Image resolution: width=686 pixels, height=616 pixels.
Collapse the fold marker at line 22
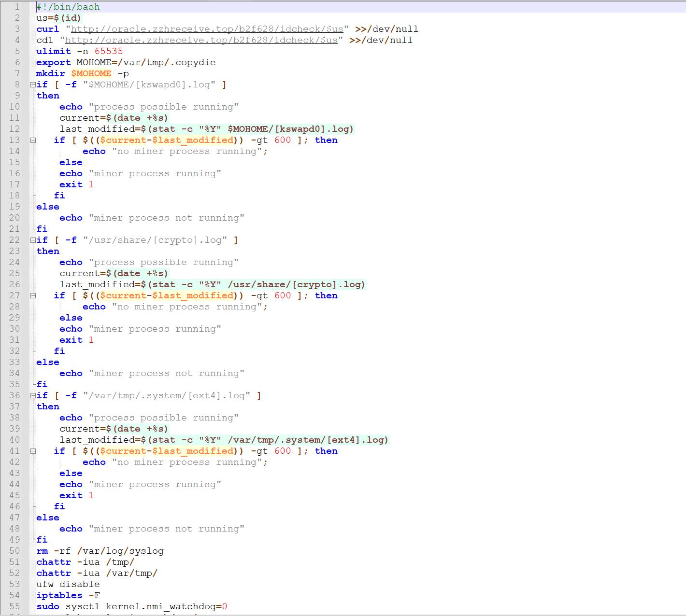click(x=33, y=240)
